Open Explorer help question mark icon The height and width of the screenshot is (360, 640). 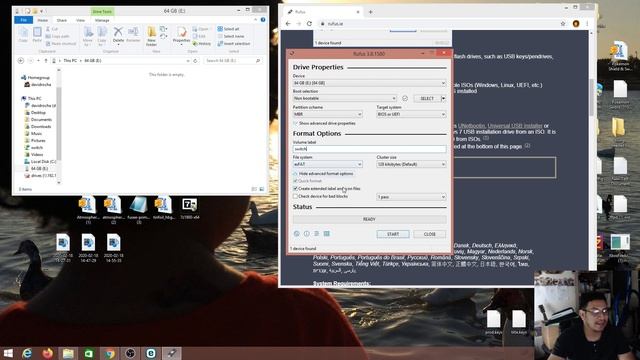point(263,20)
